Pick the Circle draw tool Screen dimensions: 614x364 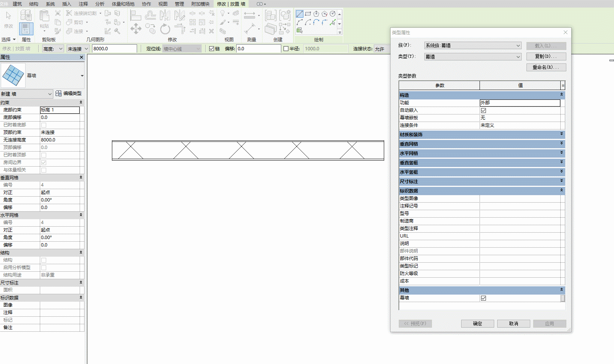coord(333,14)
